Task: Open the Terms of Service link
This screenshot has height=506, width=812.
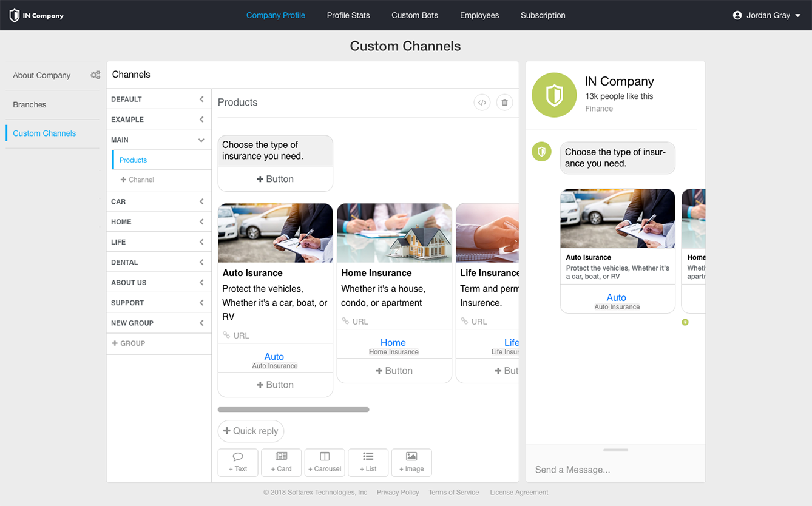Action: [453, 493]
